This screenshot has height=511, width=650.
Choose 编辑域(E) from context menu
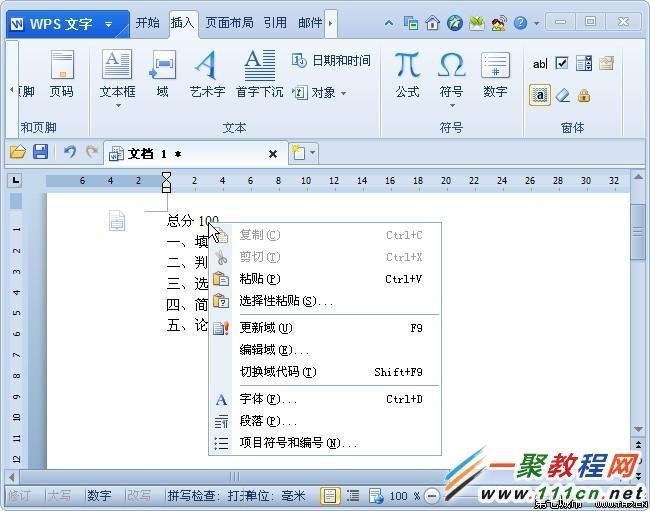point(325,350)
